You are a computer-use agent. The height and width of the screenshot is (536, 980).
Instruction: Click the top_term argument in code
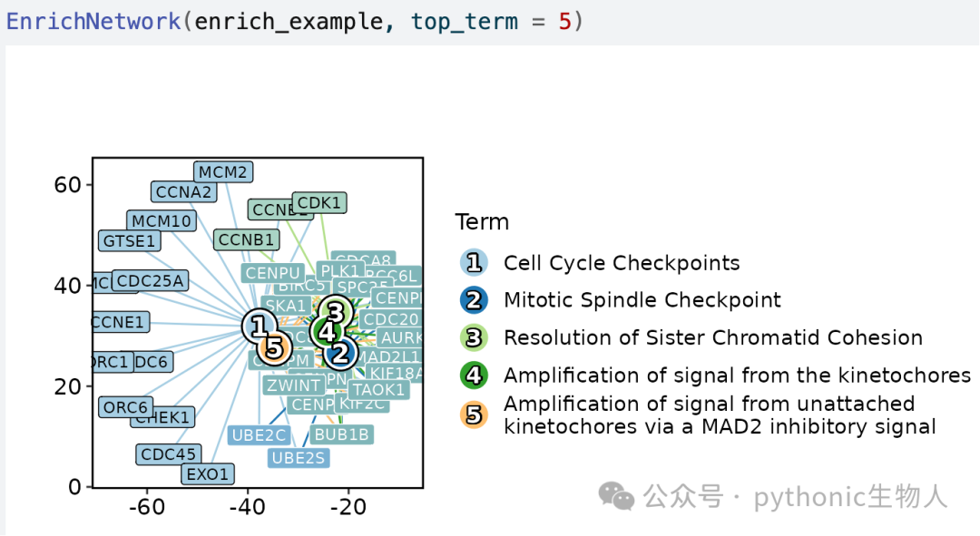465,22
